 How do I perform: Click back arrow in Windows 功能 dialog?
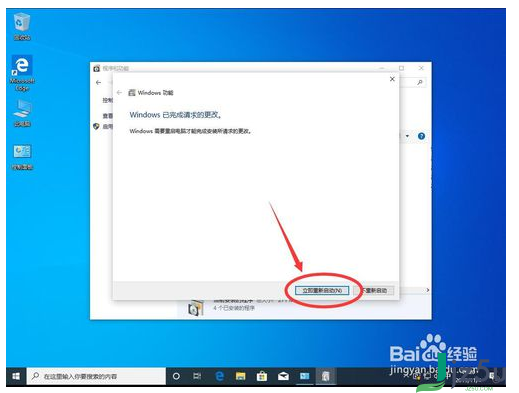(x=119, y=92)
